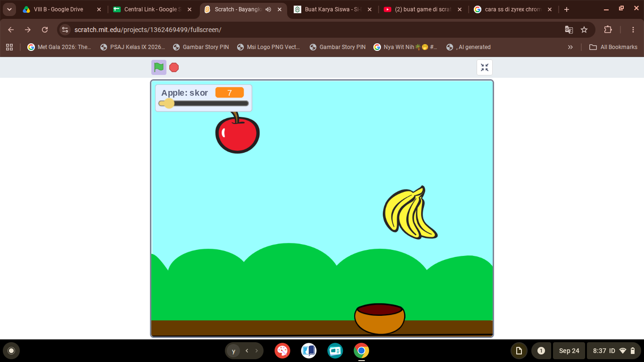644x362 pixels.
Task: Open All Bookmarks folder
Action: pyautogui.click(x=613, y=47)
